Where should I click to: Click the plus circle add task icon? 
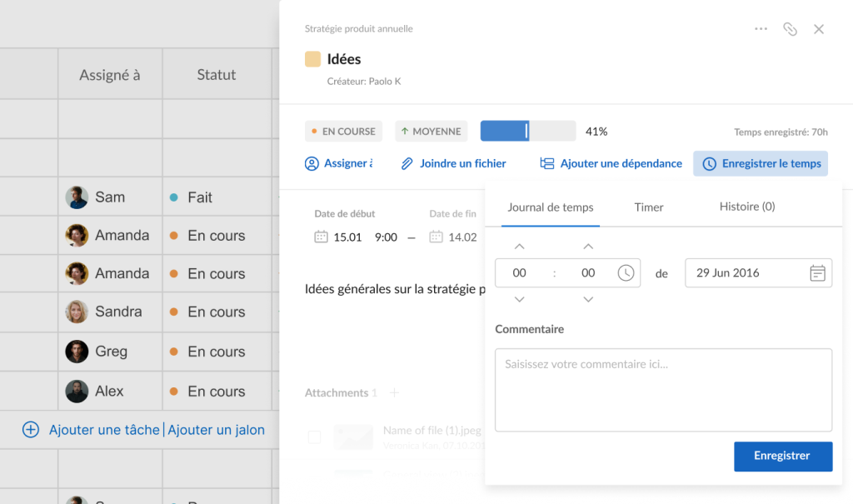[x=31, y=429]
